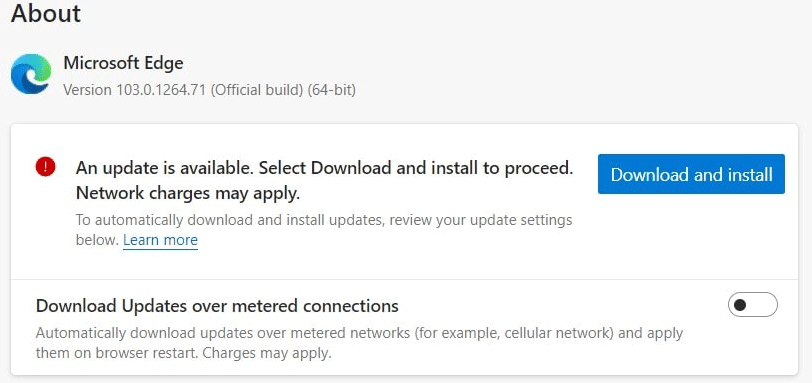Click 'them on browser restart' text
The image size is (812, 383).
pyautogui.click(x=117, y=354)
